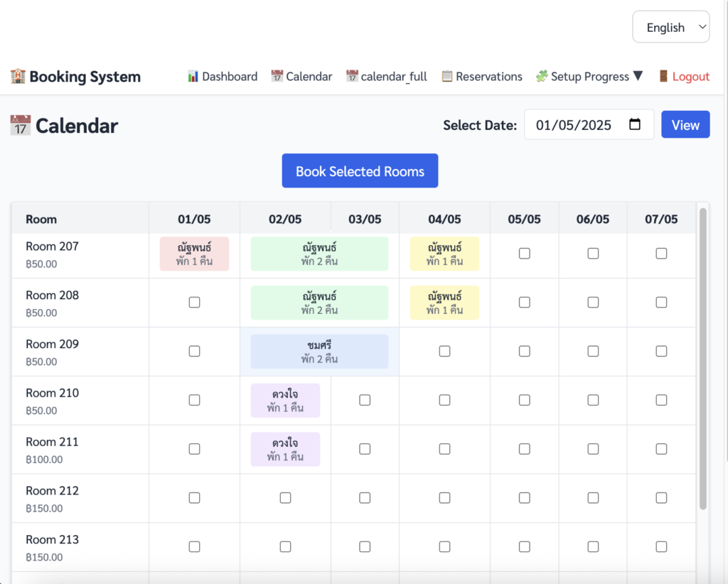This screenshot has height=584, width=728.
Task: Check Room 212 on 07/05
Action: click(x=661, y=498)
